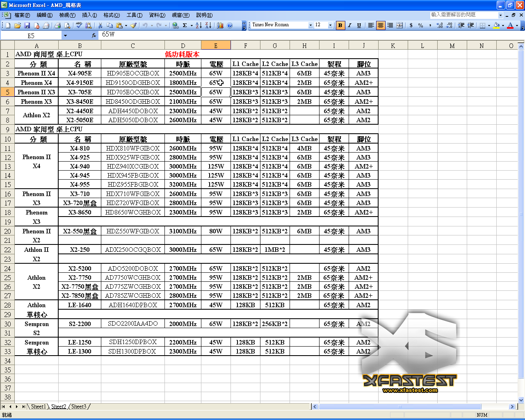Viewport: 525px width, 420px height.
Task: Click the Copy icon
Action: 110,25
